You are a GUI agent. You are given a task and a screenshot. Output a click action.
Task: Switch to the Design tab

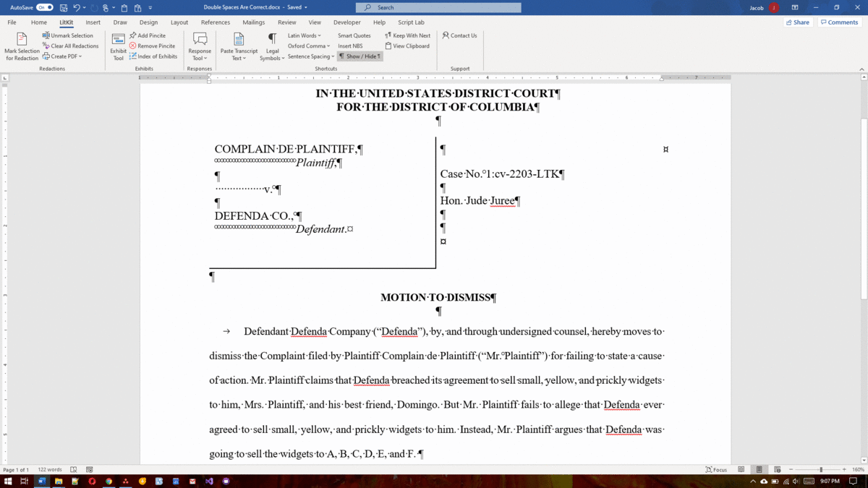click(x=148, y=22)
